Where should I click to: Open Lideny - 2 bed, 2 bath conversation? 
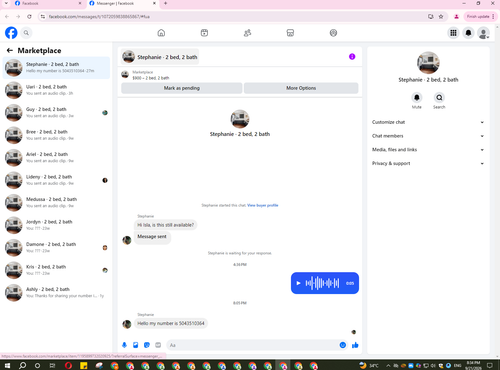(56, 180)
